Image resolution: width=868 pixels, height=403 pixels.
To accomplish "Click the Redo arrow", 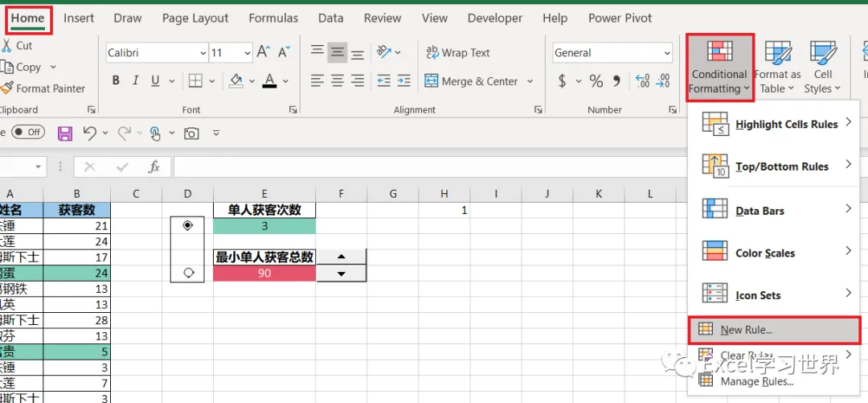I will pyautogui.click(x=124, y=133).
